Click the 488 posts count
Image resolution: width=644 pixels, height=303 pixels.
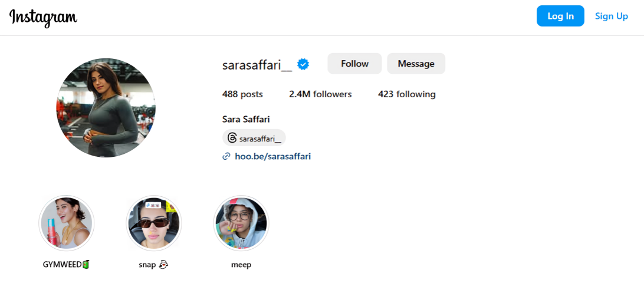click(x=242, y=94)
